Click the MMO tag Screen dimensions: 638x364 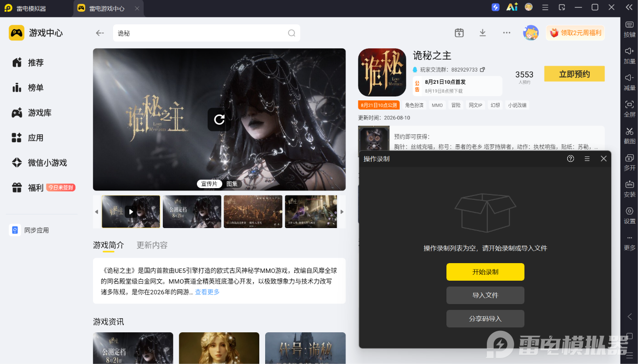click(x=437, y=105)
